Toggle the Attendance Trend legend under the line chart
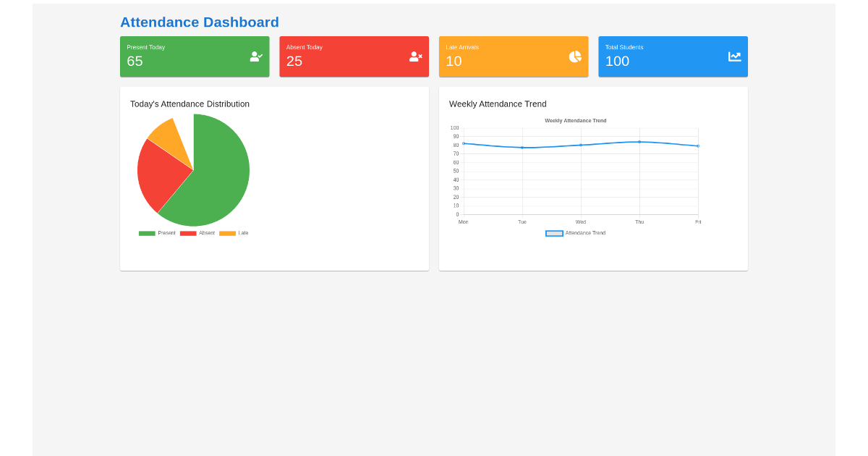The image size is (868, 456). point(587,233)
